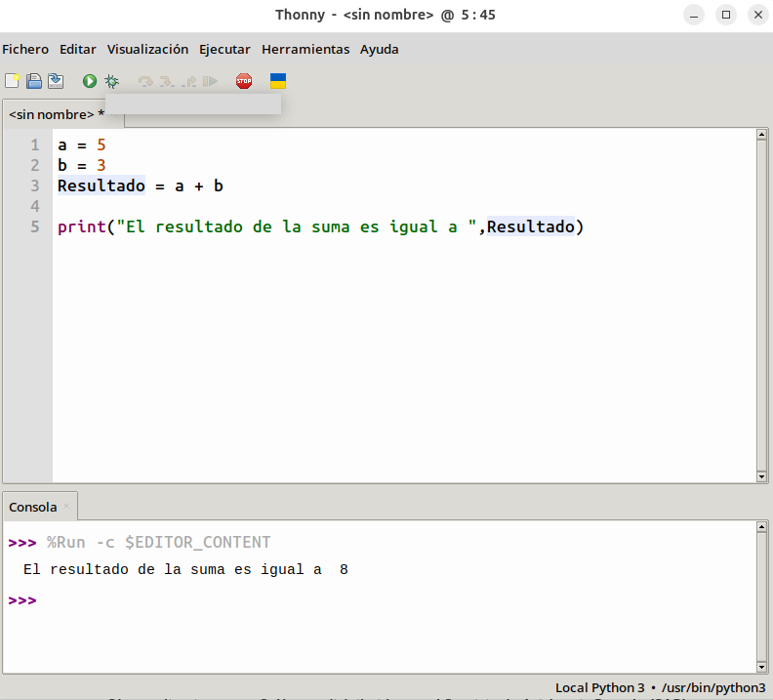This screenshot has height=700, width=773.
Task: Click console scrollbar up arrow
Action: click(761, 526)
